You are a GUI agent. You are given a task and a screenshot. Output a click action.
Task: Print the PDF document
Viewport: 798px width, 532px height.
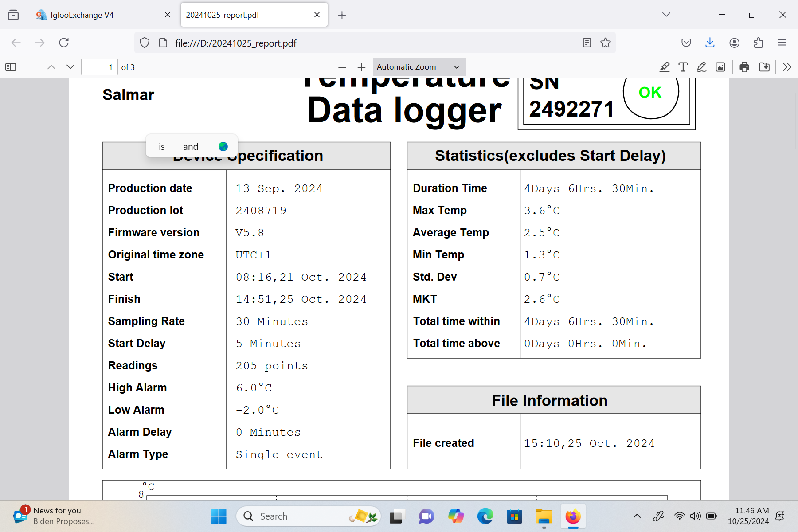click(x=744, y=67)
